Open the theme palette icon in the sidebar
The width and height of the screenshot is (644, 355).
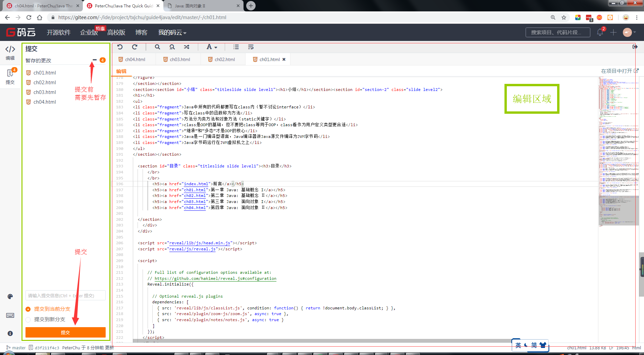(x=10, y=296)
